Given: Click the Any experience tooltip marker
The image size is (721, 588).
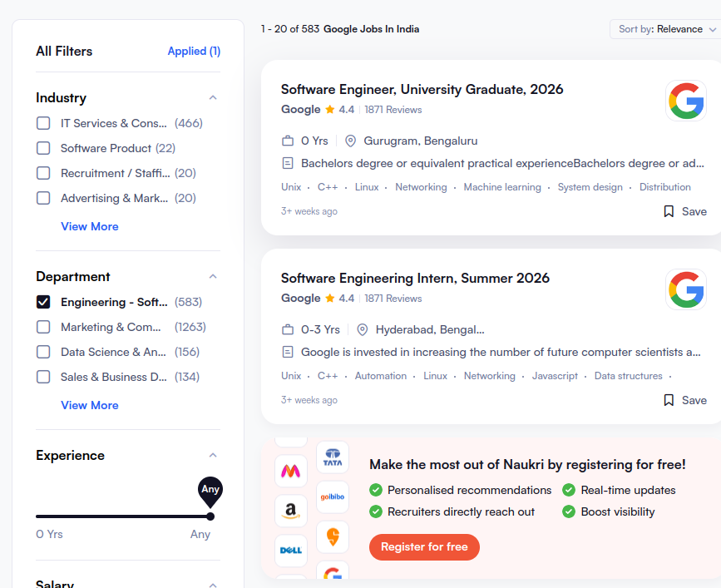Looking at the screenshot, I should point(210,490).
